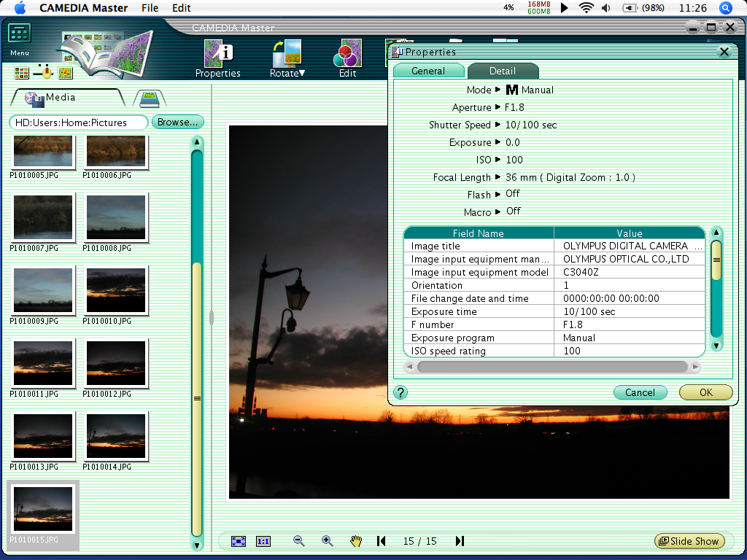Click the 1:1 actual size icon
This screenshot has height=560, width=747.
tap(263, 541)
